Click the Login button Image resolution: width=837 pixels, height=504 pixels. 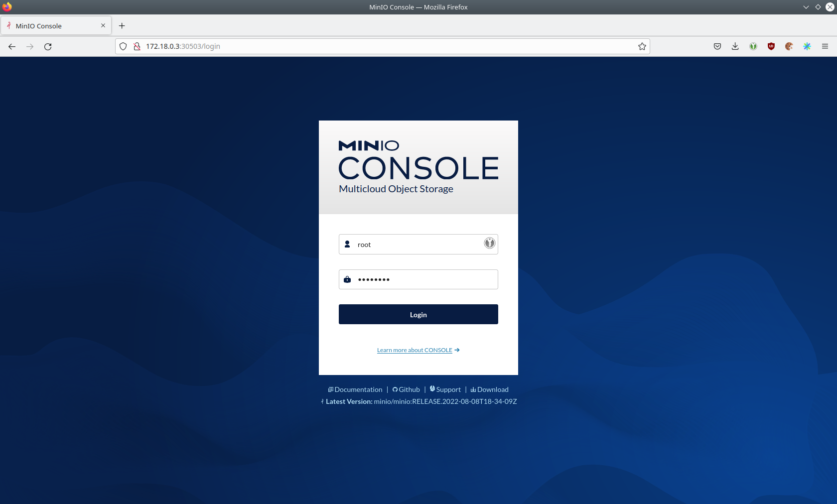[x=418, y=314]
